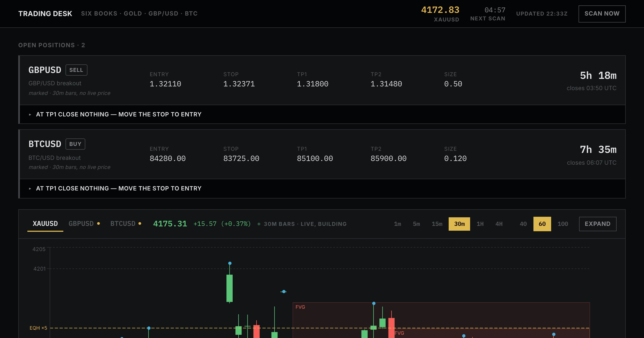Select the 5m timeframe
Image resolution: width=644 pixels, height=338 pixels.
416,224
